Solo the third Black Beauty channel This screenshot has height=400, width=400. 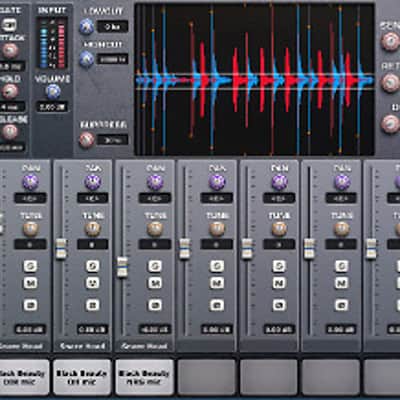tap(155, 266)
